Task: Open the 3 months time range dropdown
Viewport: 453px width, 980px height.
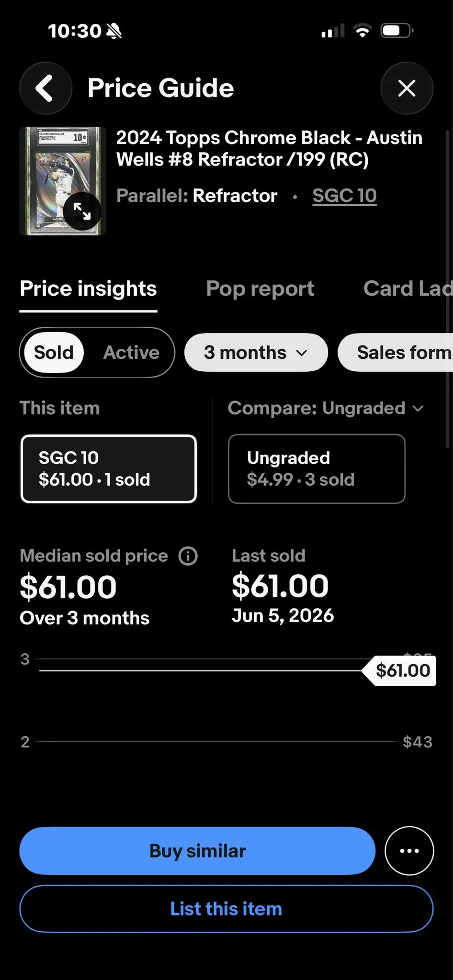Action: 256,353
